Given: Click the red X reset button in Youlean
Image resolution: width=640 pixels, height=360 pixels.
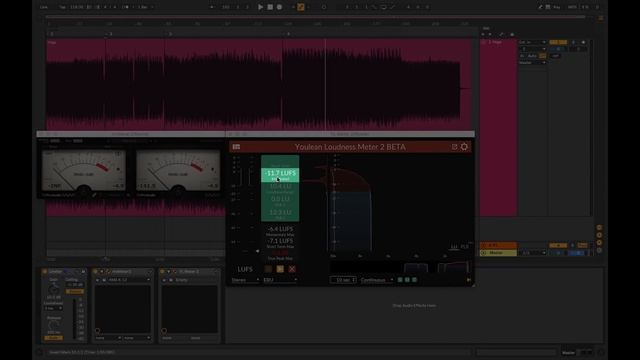Looking at the screenshot, I should point(292,269).
